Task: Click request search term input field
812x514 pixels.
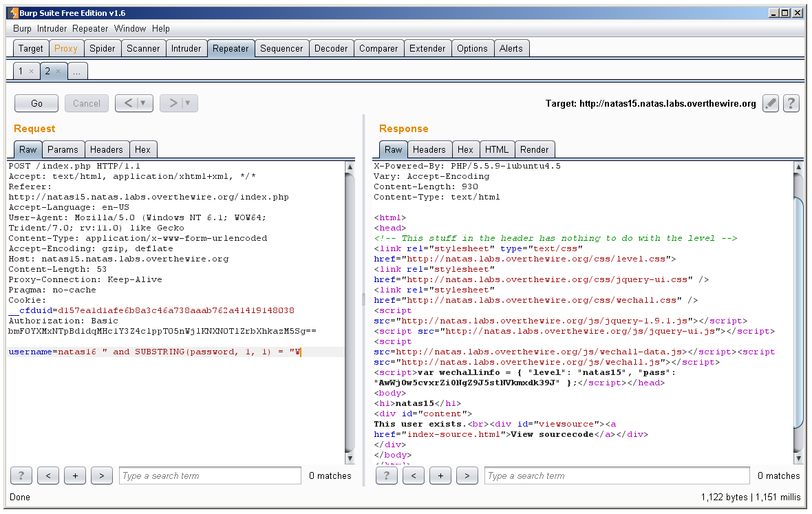Action: pyautogui.click(x=210, y=475)
